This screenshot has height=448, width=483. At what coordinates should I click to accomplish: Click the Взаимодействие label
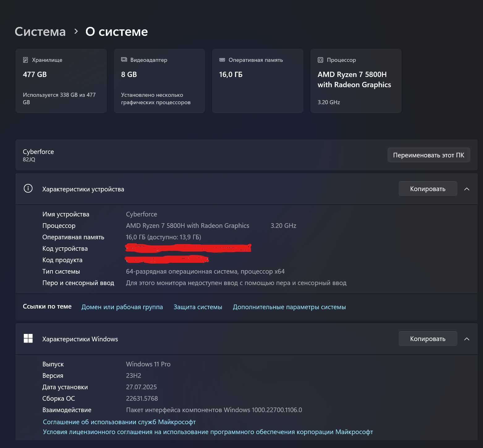pyautogui.click(x=67, y=410)
